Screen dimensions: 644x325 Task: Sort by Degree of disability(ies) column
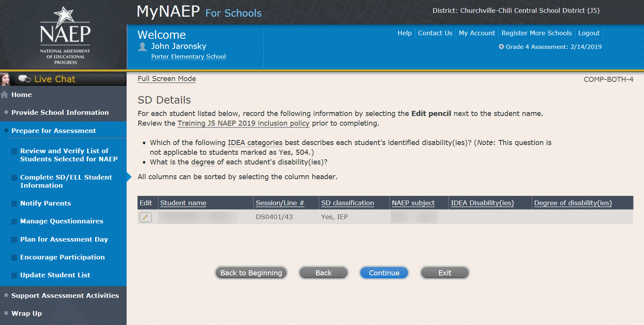pyautogui.click(x=573, y=203)
